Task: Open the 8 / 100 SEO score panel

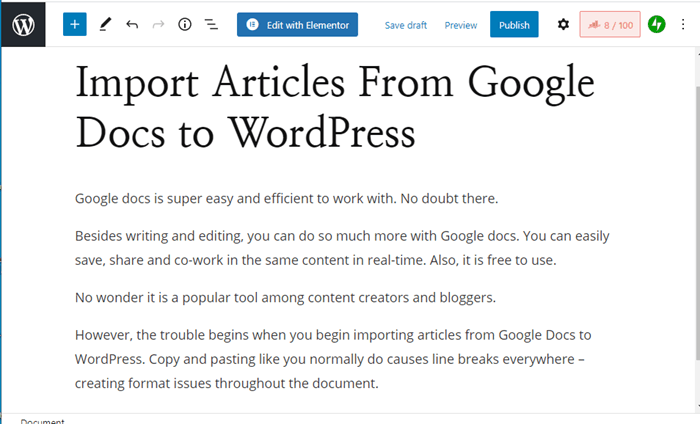Action: pos(610,24)
